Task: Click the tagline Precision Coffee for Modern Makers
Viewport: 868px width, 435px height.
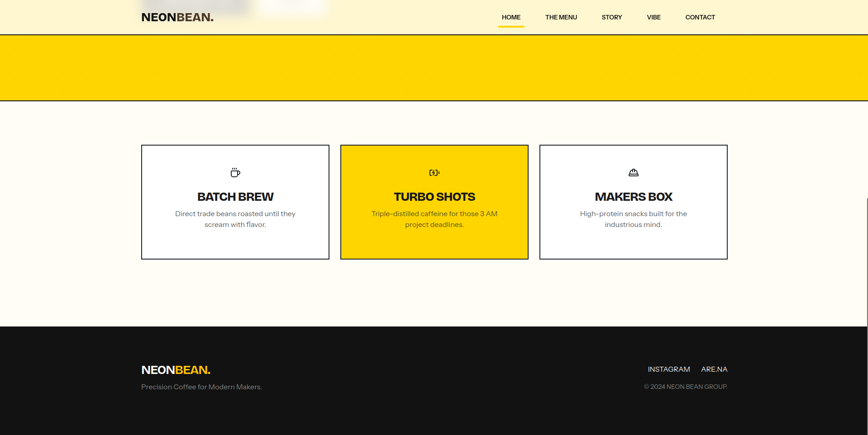Action: [x=201, y=387]
